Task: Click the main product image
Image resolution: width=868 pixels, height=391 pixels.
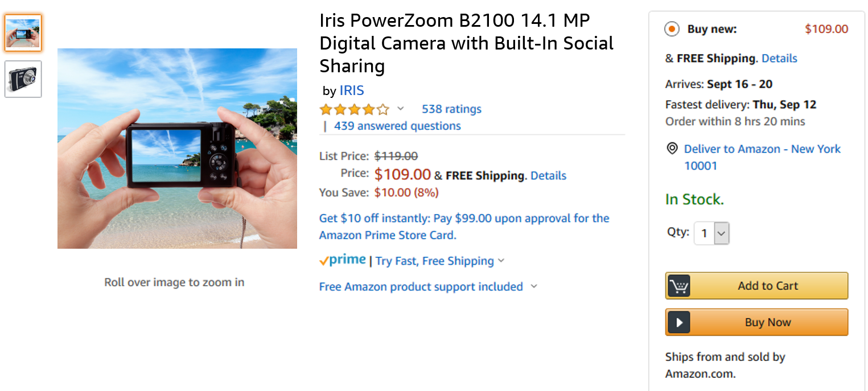Action: 176,148
